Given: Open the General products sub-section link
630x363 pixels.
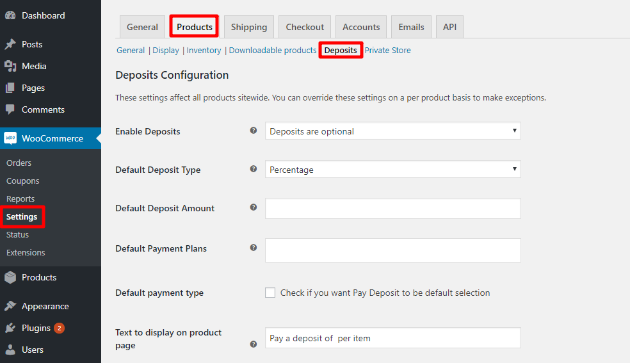Looking at the screenshot, I should point(131,50).
